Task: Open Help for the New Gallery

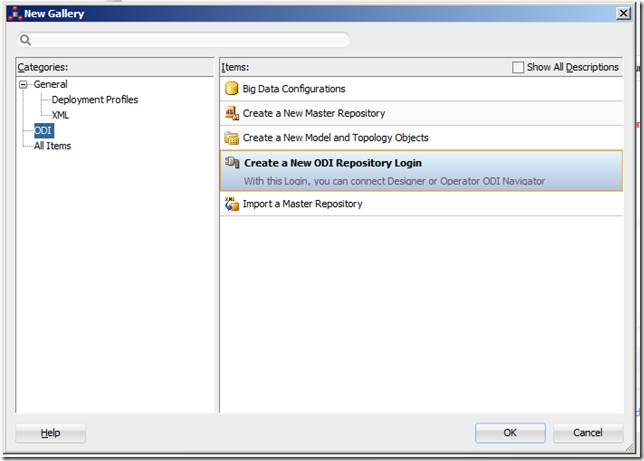Action: coord(51,433)
